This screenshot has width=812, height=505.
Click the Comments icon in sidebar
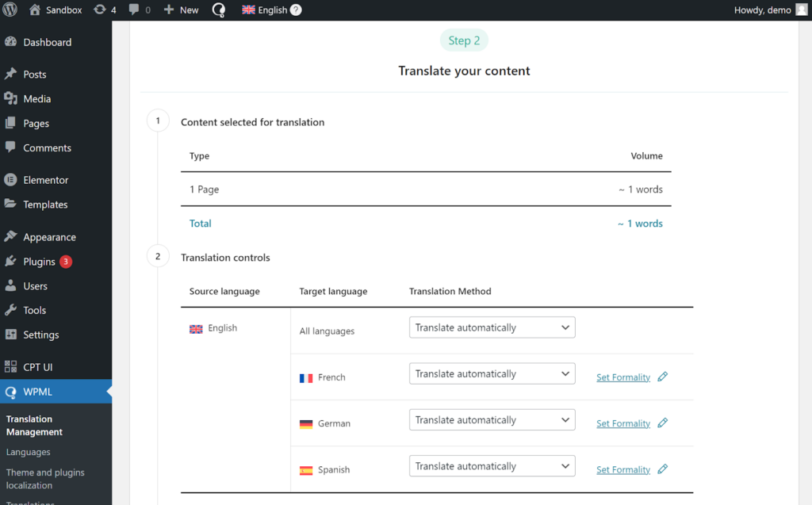tap(10, 147)
